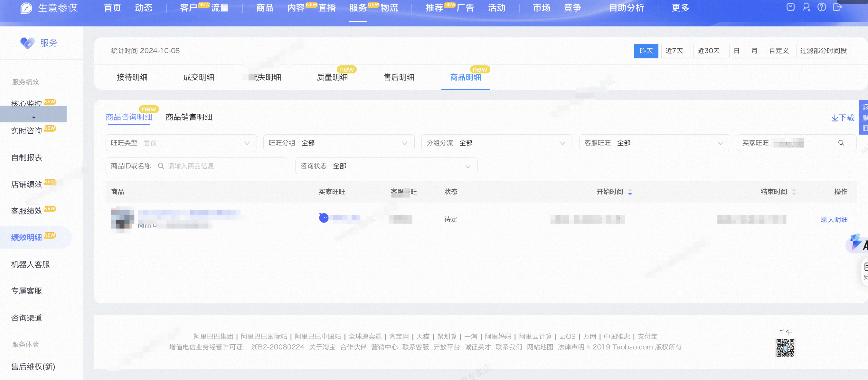Click the buyer Wangwang avatar icon in row

pos(324,218)
